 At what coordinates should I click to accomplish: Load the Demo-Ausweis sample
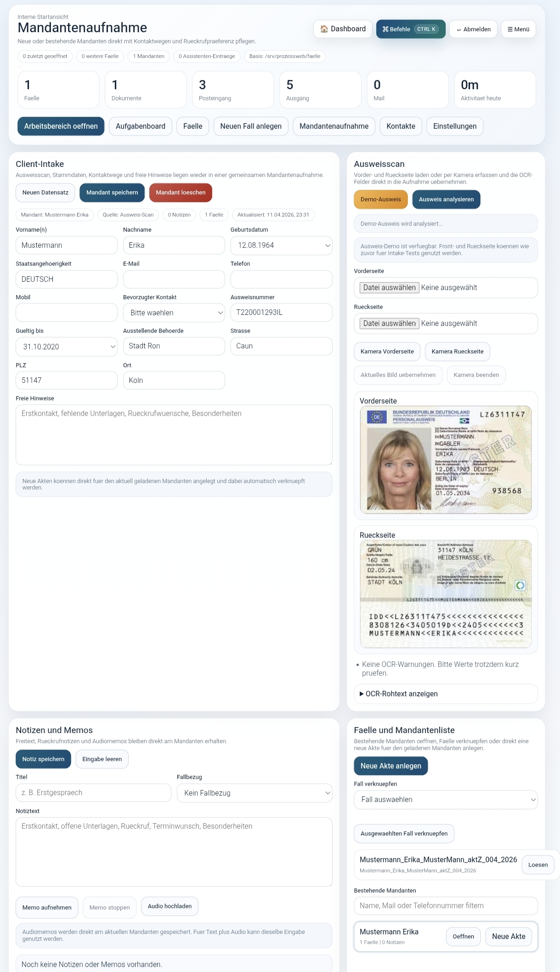380,199
